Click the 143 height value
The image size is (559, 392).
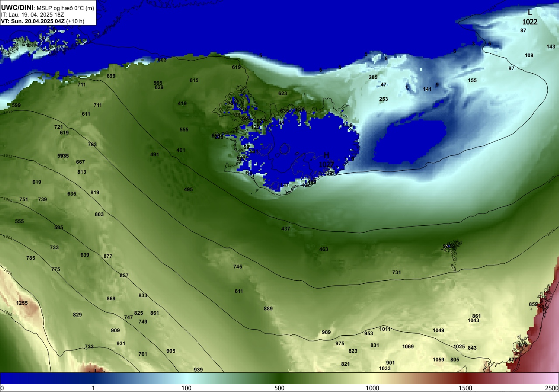click(551, 47)
